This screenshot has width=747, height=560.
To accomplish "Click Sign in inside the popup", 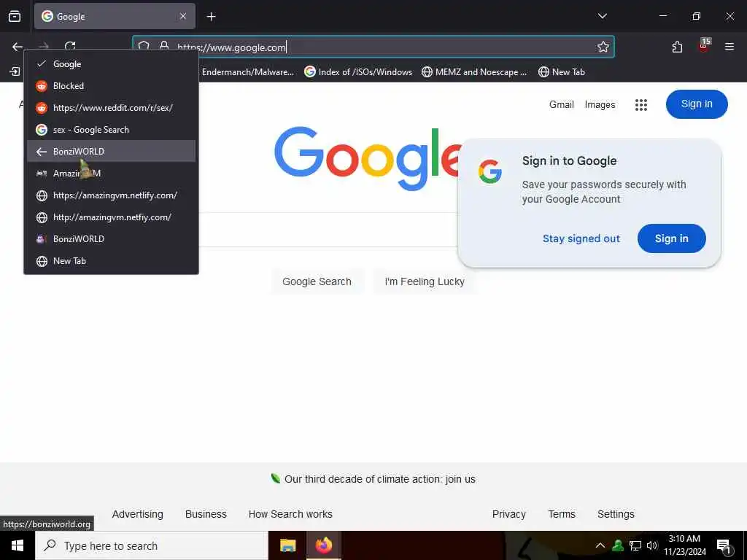I will tap(671, 238).
